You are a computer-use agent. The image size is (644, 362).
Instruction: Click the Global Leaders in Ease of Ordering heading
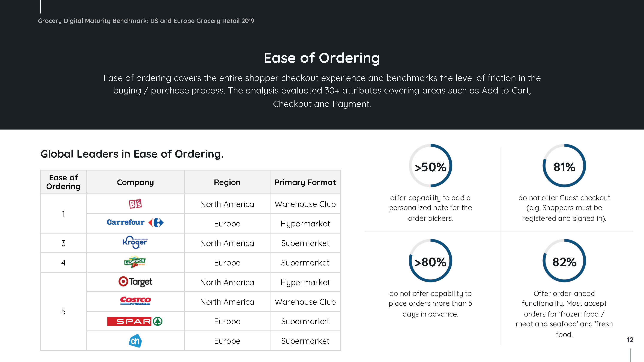(132, 154)
